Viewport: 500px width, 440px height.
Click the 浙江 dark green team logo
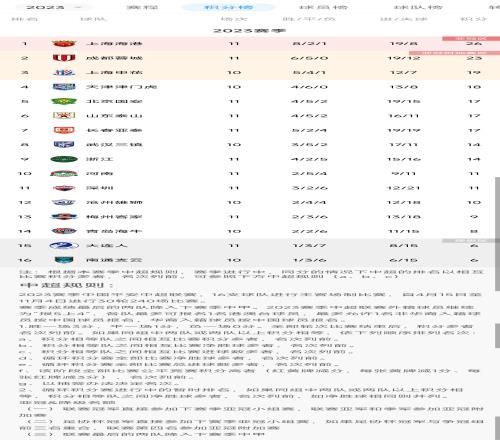(64, 159)
